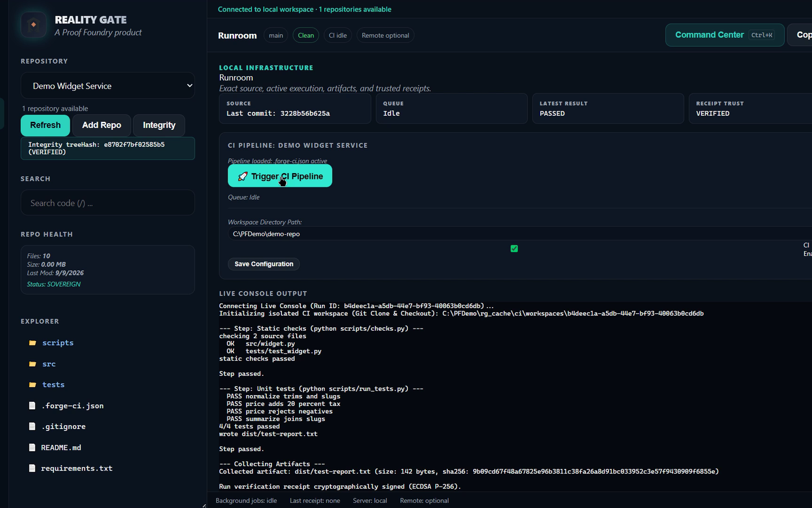Click the Clean status pill
This screenshot has height=508, width=812.
[x=306, y=36]
